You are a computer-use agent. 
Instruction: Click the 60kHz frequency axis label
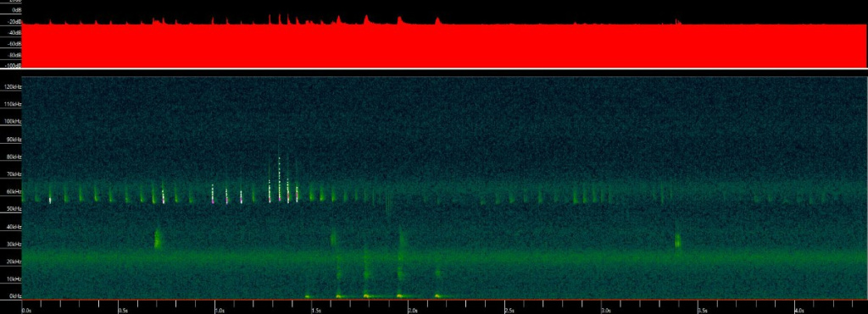pos(14,191)
